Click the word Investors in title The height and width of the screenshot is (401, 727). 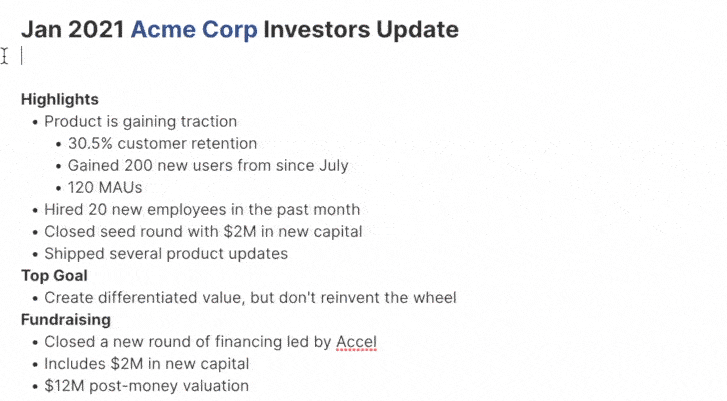pyautogui.click(x=316, y=29)
